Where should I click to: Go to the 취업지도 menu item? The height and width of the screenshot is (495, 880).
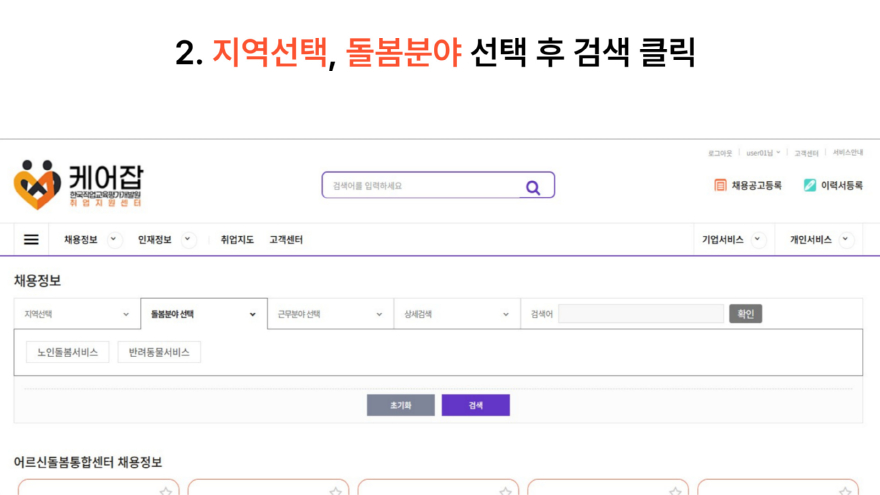(237, 240)
